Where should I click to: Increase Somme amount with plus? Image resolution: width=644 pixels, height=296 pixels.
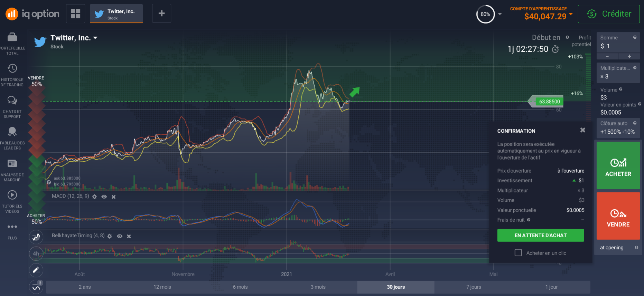point(629,56)
